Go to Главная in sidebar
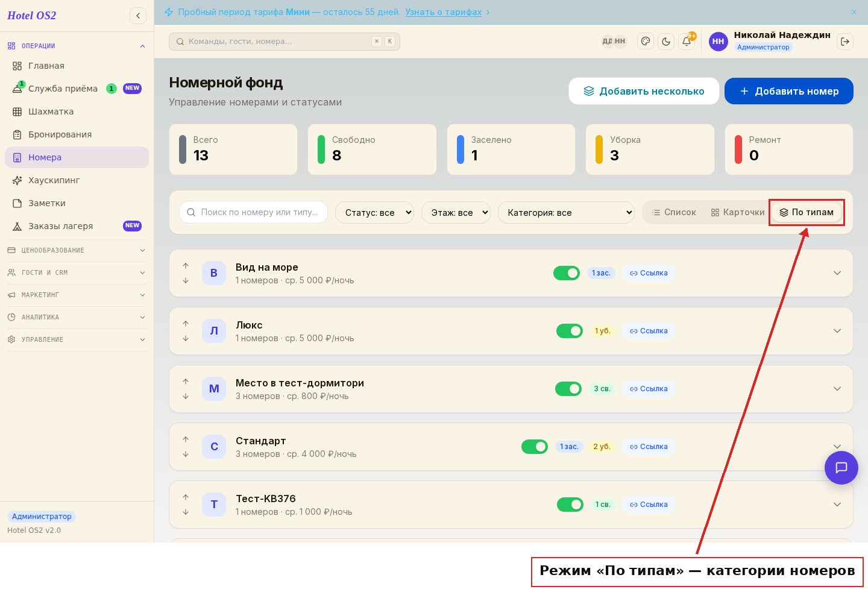This screenshot has width=868, height=601. click(x=77, y=66)
